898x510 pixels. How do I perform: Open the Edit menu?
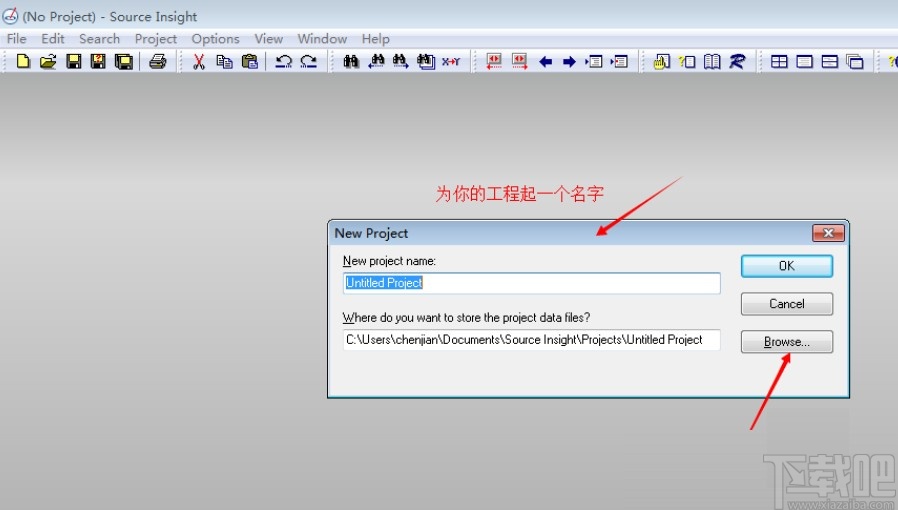[53, 38]
